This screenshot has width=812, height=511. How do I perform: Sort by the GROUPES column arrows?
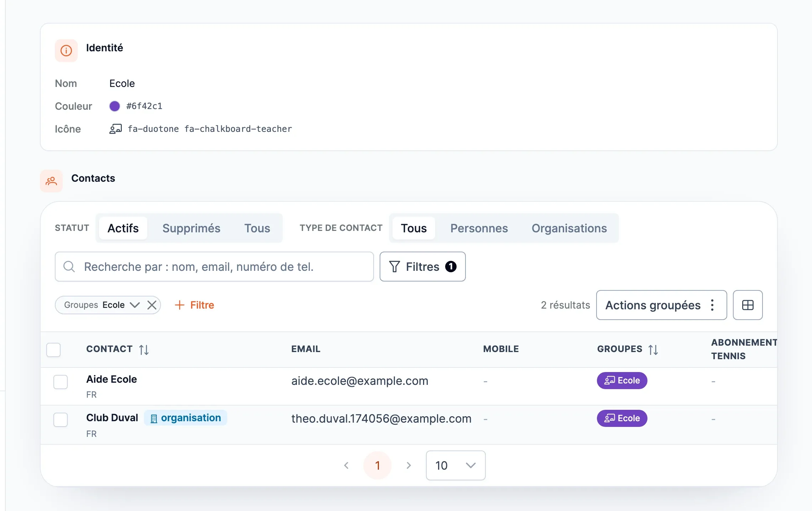coord(653,350)
